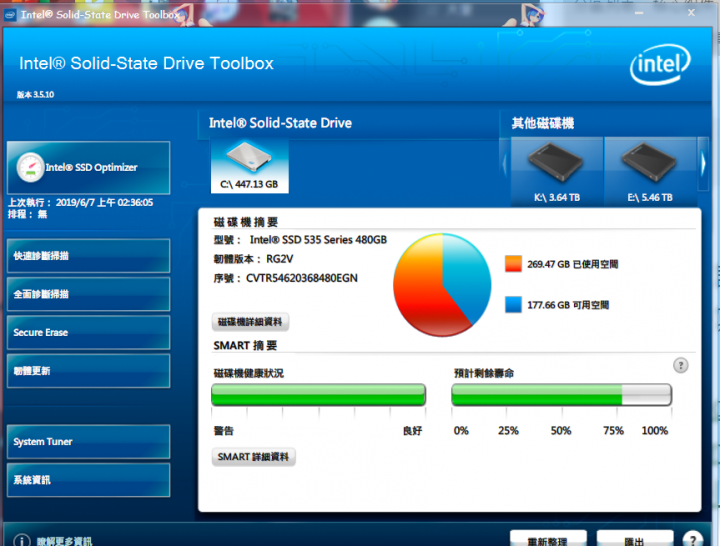The height and width of the screenshot is (546, 720).
Task: Open the 韌體更新 firmware update page
Action: [x=88, y=371]
